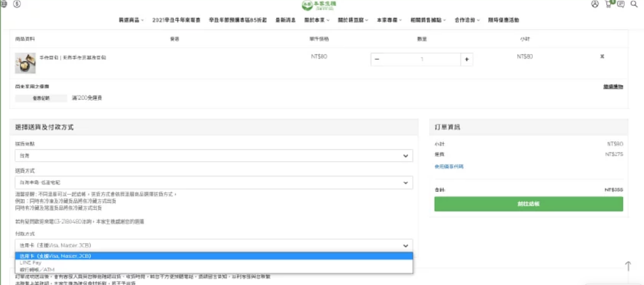644x285 pixels.
Task: Open the language globe icon
Action: click(x=4, y=4)
